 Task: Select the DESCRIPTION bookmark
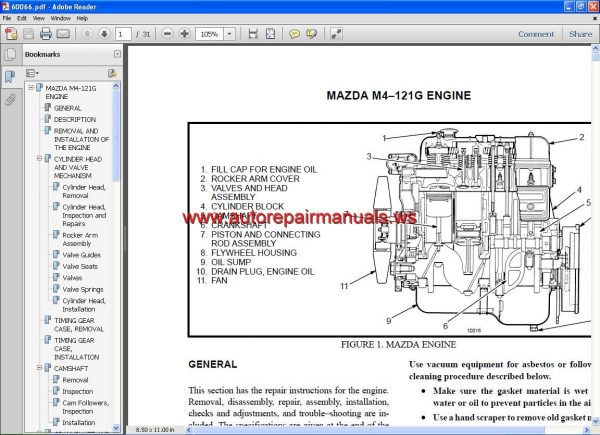(x=75, y=119)
